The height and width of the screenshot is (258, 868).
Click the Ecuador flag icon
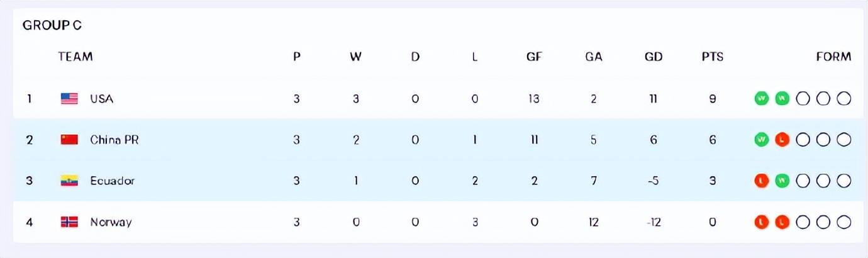[69, 181]
